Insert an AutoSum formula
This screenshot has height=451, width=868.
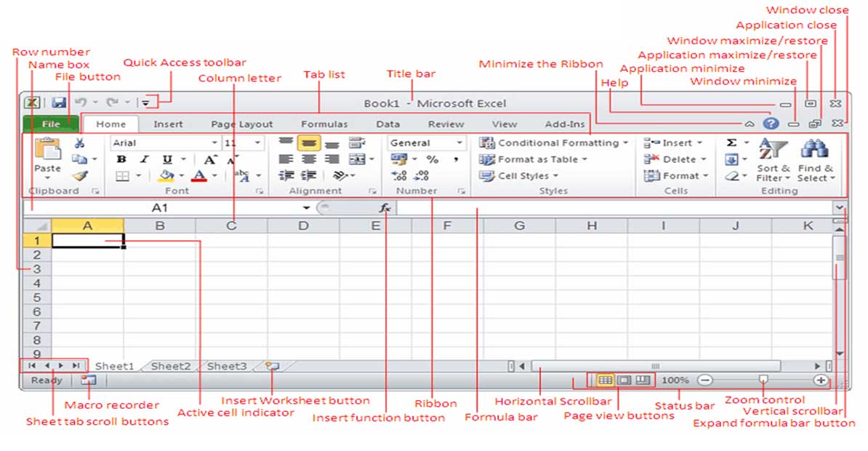pyautogui.click(x=731, y=143)
